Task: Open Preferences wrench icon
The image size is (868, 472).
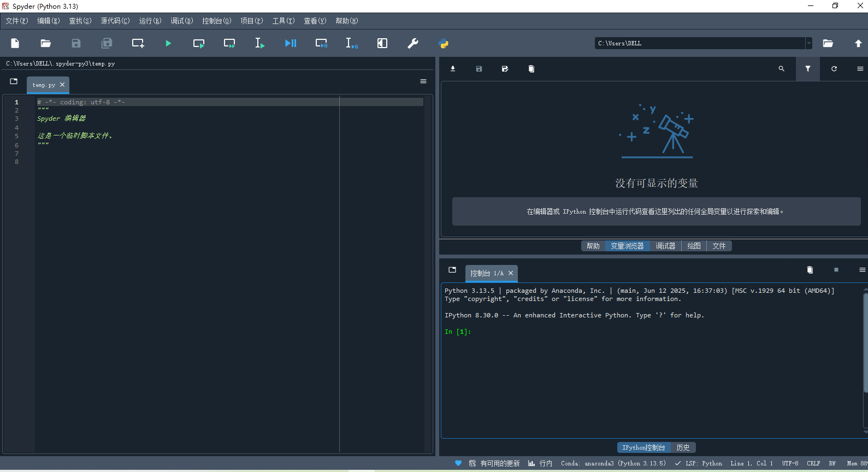Action: [413, 43]
